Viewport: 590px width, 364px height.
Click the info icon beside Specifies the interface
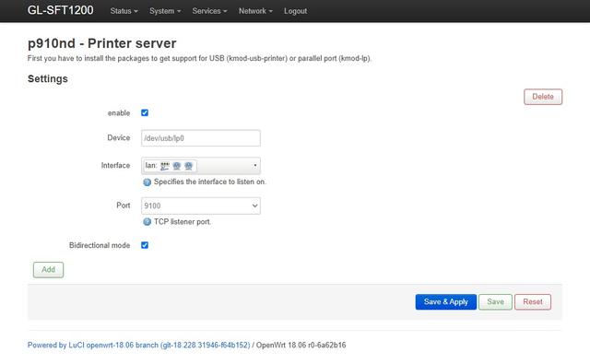[x=147, y=182]
